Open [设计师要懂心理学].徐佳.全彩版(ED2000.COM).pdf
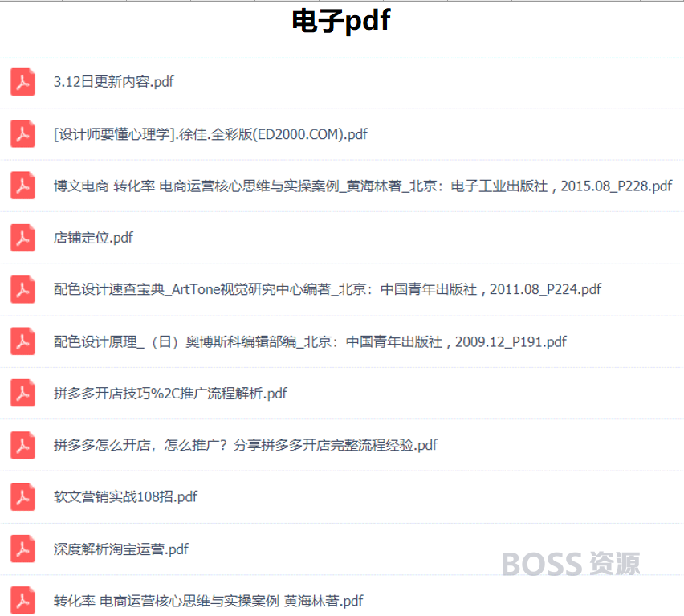Viewport: 684px width, 616px height. (x=210, y=134)
